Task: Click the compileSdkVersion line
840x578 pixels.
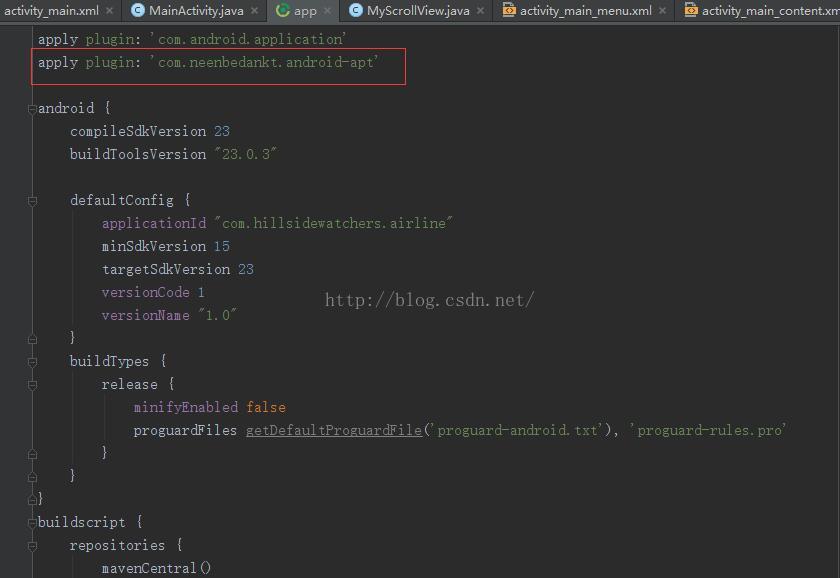Action: pyautogui.click(x=150, y=131)
